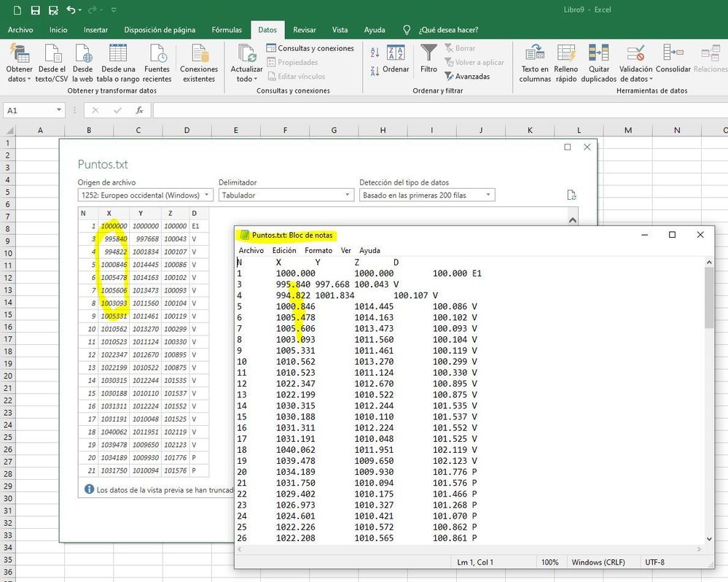
Task: Click the Avanzadas filter button
Action: (468, 76)
